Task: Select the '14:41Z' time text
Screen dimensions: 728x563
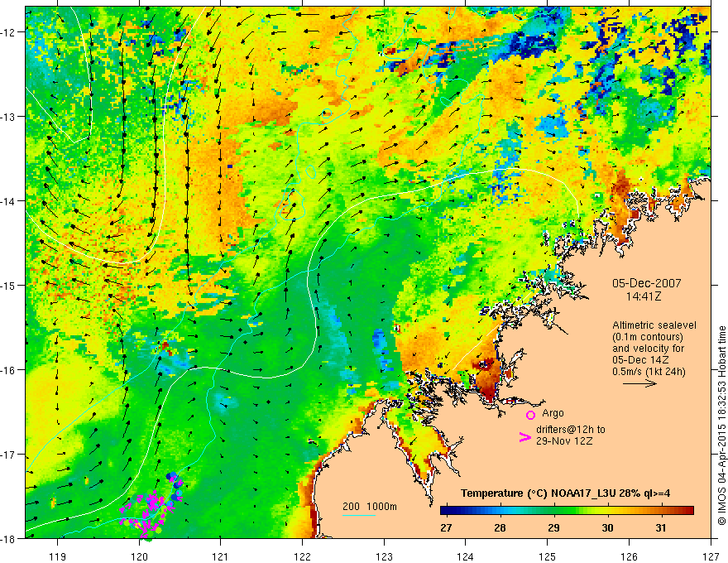Action: click(x=644, y=296)
